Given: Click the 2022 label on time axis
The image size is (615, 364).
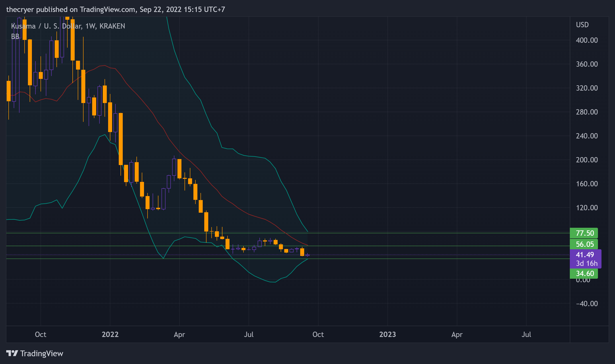Looking at the screenshot, I should [110, 334].
